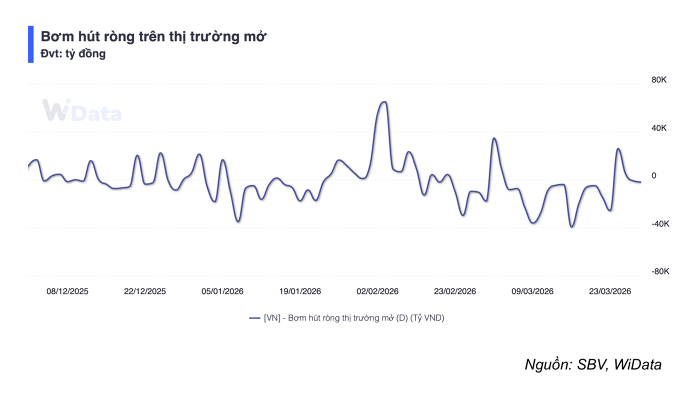This screenshot has width=700, height=405.
Task: Select the 08/12/2025 date label
Action: 67,291
